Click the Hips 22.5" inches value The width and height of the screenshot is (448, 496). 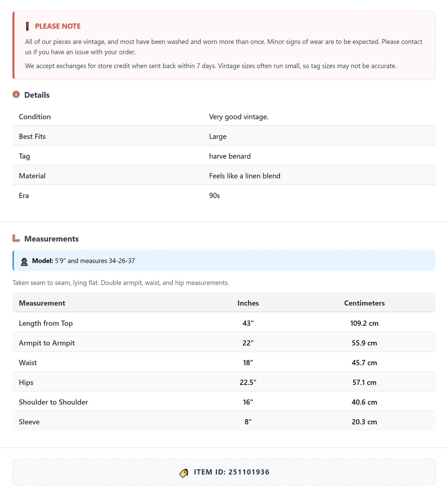[x=248, y=382]
